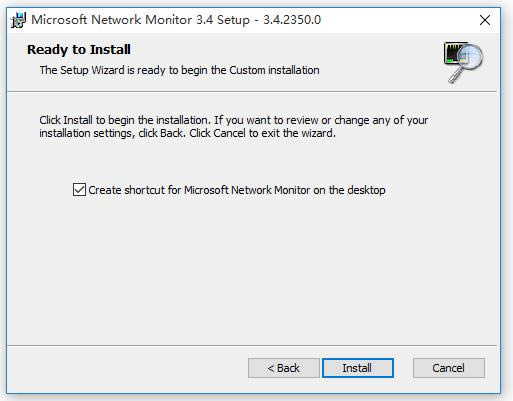Click the installer package icon in title bar
Image resolution: width=513 pixels, height=401 pixels.
tap(18, 20)
